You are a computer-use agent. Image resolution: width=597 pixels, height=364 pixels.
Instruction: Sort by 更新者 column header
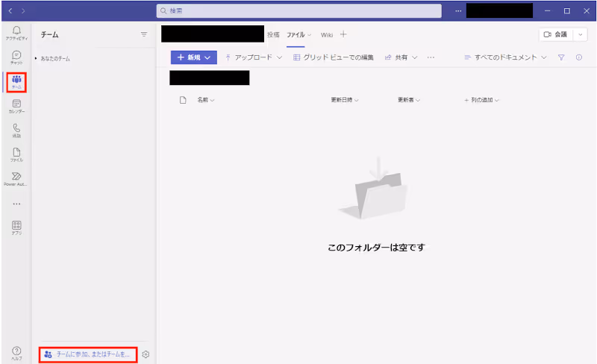point(409,100)
